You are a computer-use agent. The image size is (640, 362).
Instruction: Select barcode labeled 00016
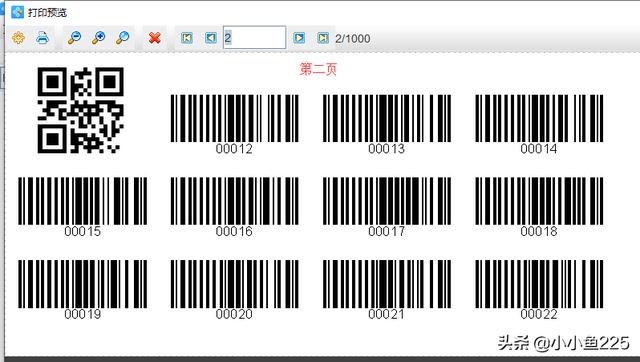tap(234, 207)
